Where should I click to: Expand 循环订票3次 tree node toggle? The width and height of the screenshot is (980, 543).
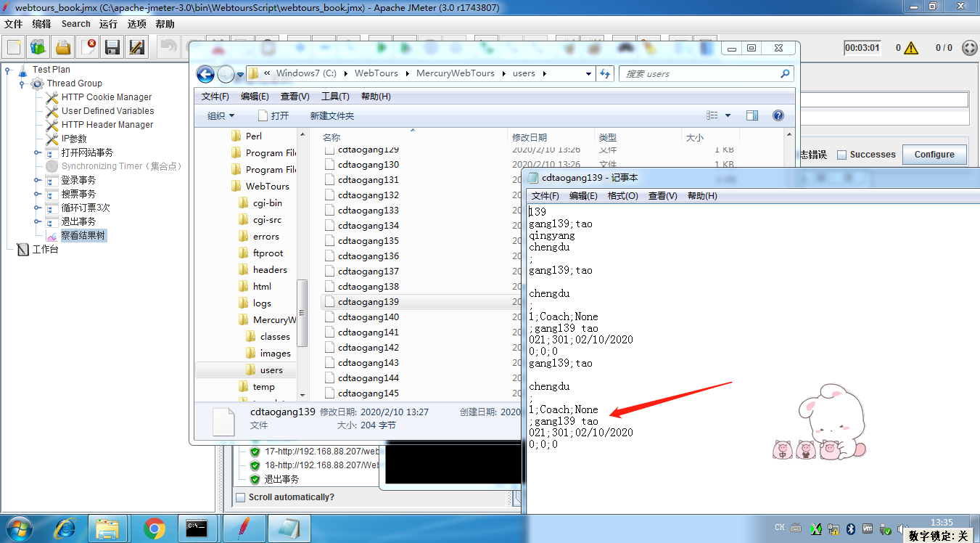coord(37,208)
